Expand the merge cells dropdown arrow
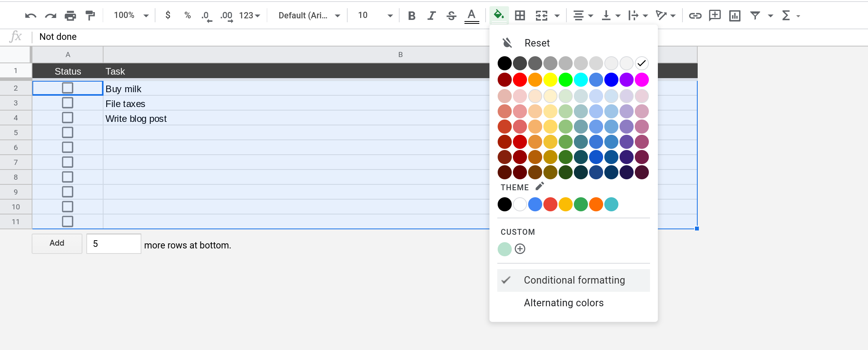868x350 pixels. click(x=557, y=16)
